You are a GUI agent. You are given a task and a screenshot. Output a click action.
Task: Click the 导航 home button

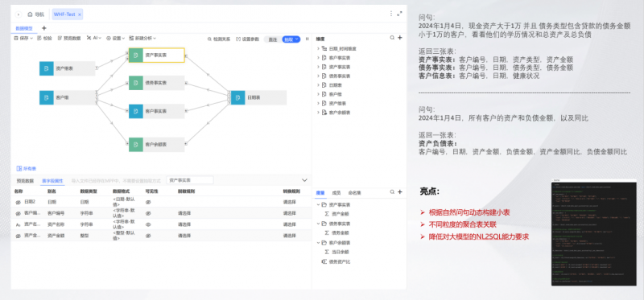36,14
